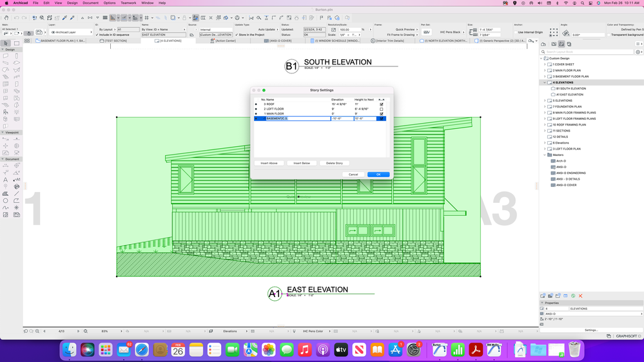Open Safari from the dock
The width and height of the screenshot is (644, 362).
point(142,350)
